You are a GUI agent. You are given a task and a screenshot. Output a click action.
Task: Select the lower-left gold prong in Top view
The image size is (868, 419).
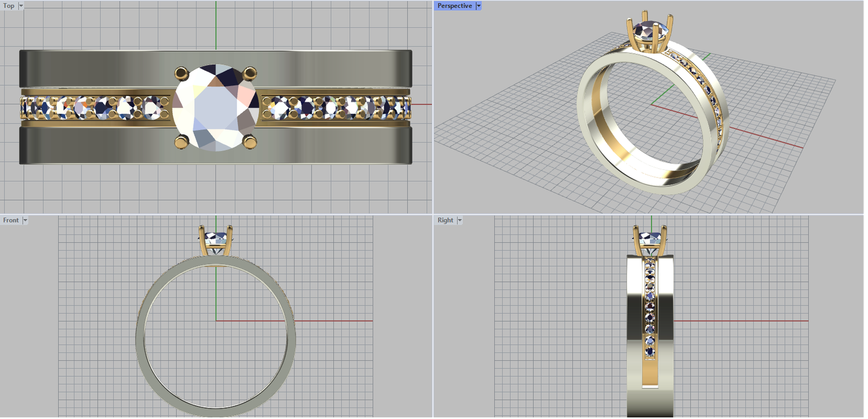click(x=181, y=142)
